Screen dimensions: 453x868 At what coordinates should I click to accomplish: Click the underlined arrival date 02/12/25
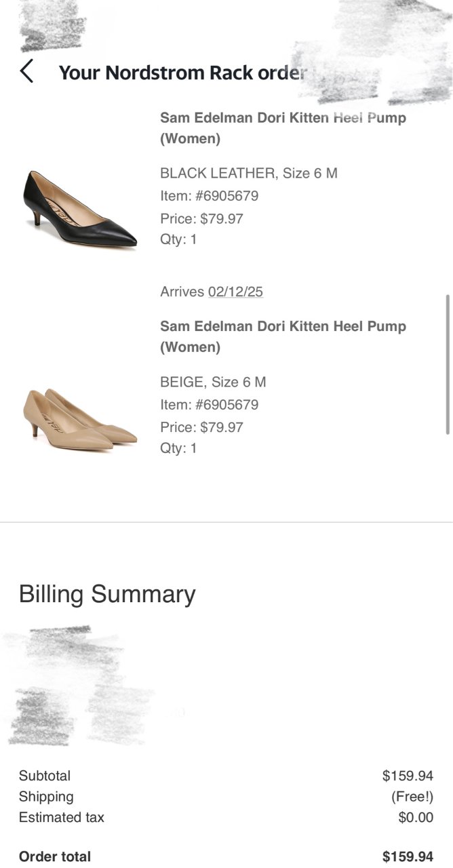(x=235, y=292)
